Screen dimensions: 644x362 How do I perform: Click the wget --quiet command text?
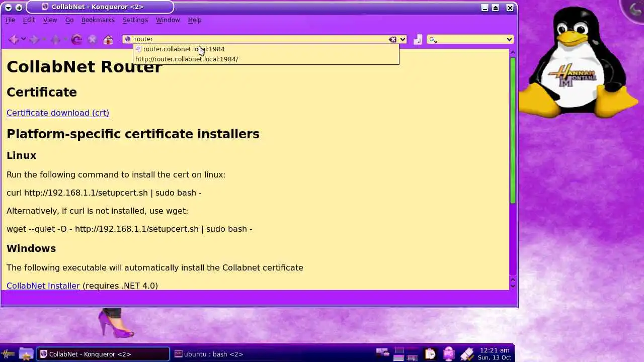[x=129, y=229]
